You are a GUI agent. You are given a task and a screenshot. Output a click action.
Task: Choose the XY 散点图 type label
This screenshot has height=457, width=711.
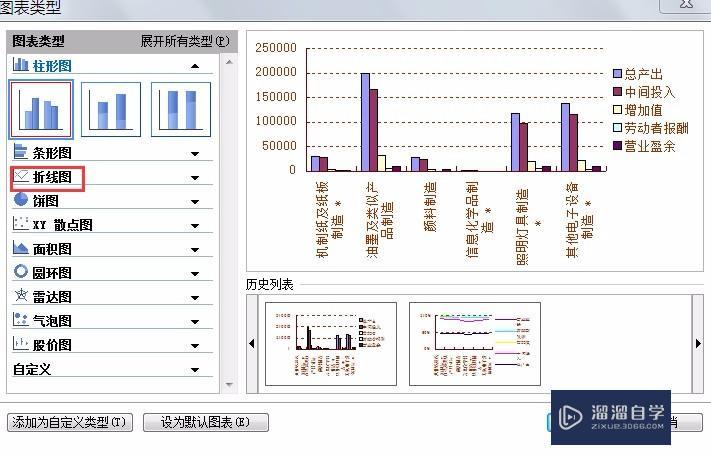[63, 225]
